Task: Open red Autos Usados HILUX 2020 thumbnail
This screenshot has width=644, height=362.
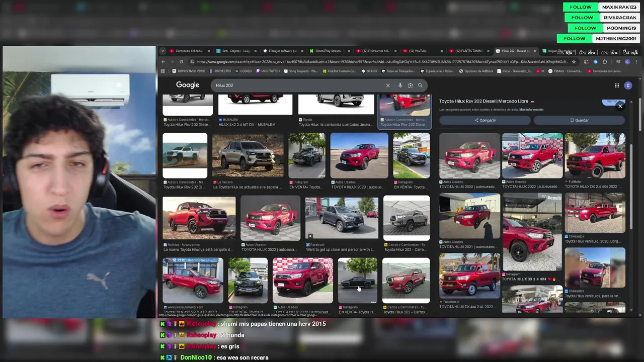Action: click(359, 156)
